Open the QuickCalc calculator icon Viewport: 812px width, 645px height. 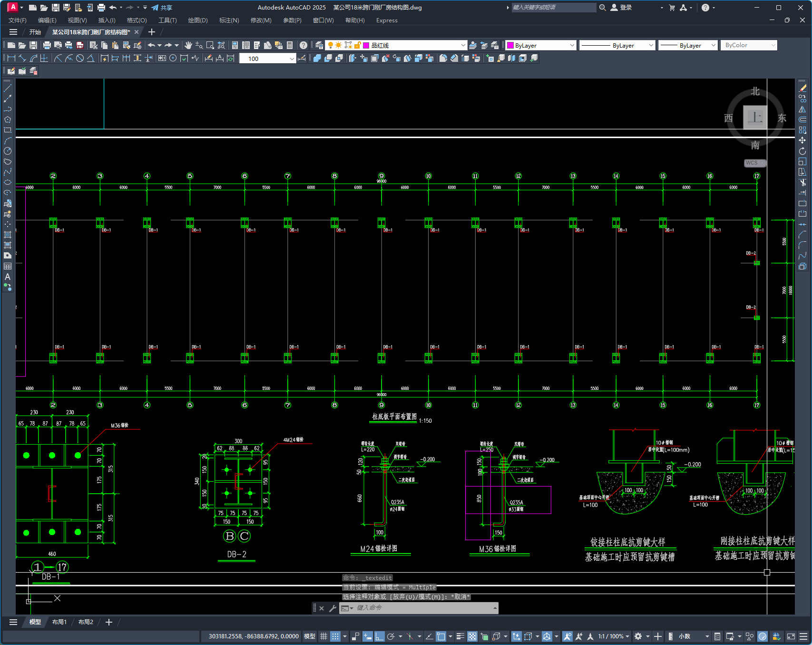[x=290, y=45]
